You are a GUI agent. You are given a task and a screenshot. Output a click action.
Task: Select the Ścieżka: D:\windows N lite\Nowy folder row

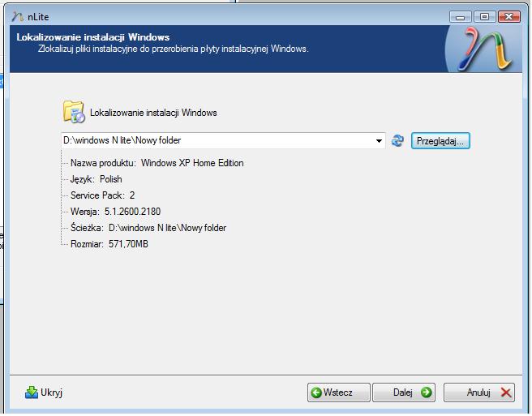point(148,228)
